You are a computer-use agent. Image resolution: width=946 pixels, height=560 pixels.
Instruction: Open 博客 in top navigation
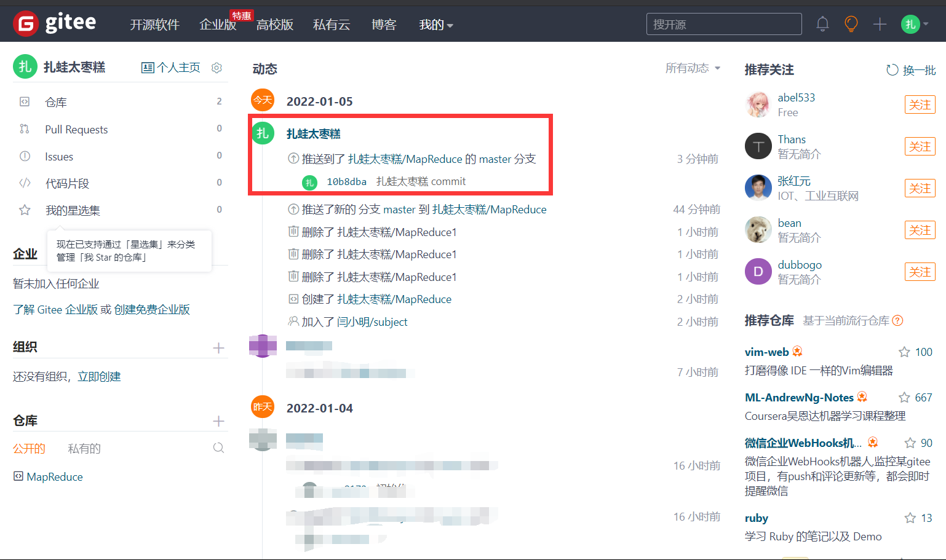pyautogui.click(x=384, y=25)
